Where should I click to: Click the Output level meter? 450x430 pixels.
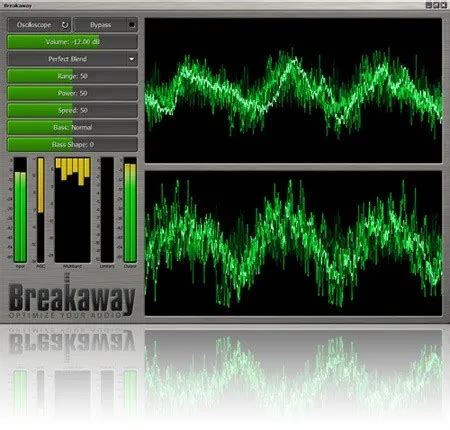point(130,210)
